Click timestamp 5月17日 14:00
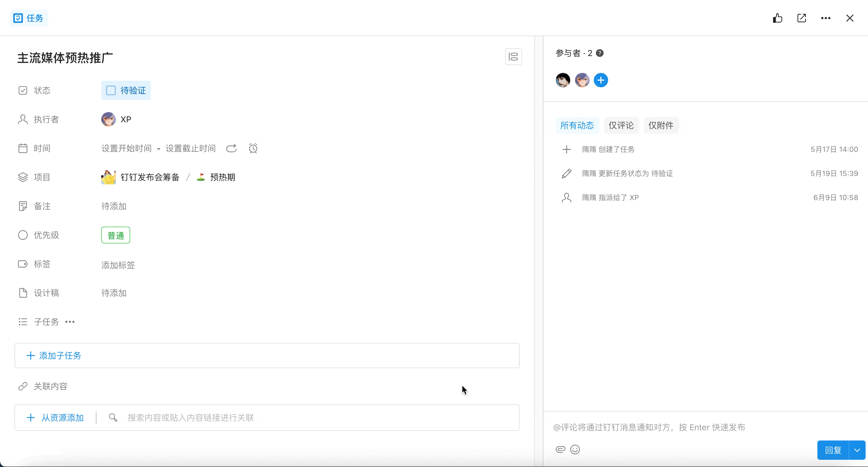The width and height of the screenshot is (868, 467). [x=834, y=149]
